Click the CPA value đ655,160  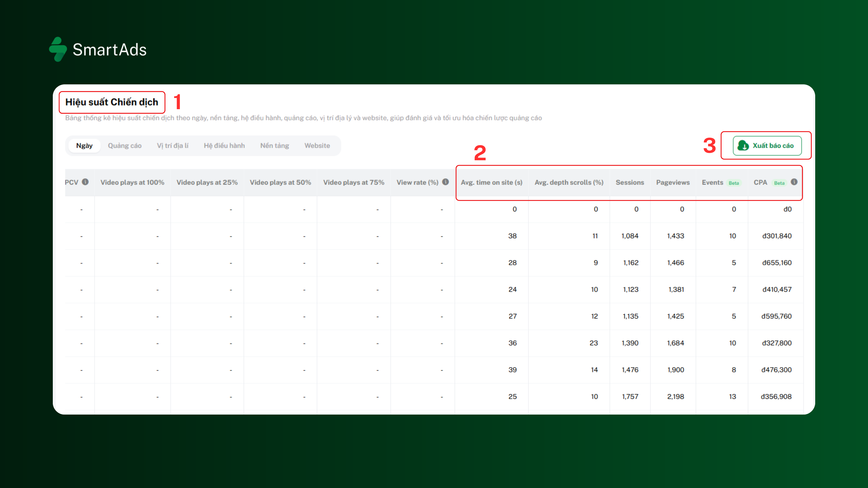[x=777, y=263]
